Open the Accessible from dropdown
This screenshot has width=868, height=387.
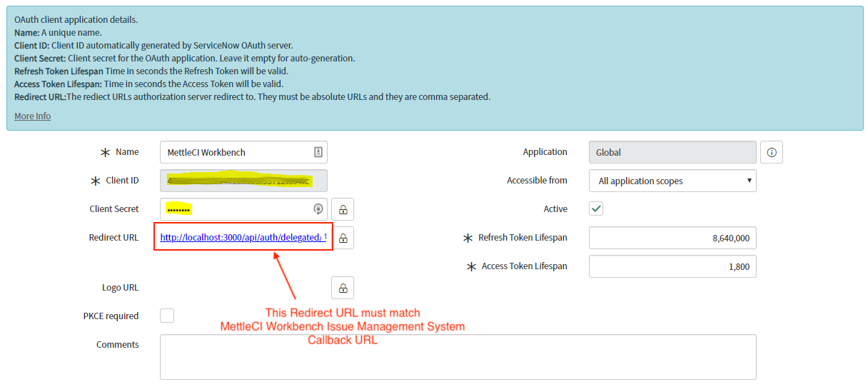pos(672,181)
